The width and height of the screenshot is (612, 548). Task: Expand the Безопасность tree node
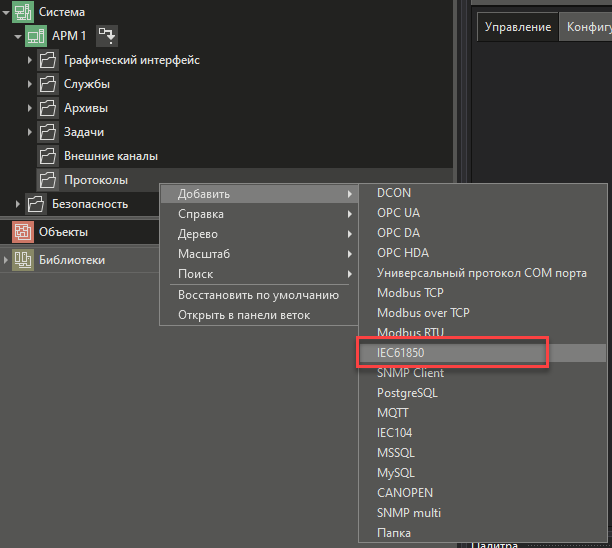18,204
